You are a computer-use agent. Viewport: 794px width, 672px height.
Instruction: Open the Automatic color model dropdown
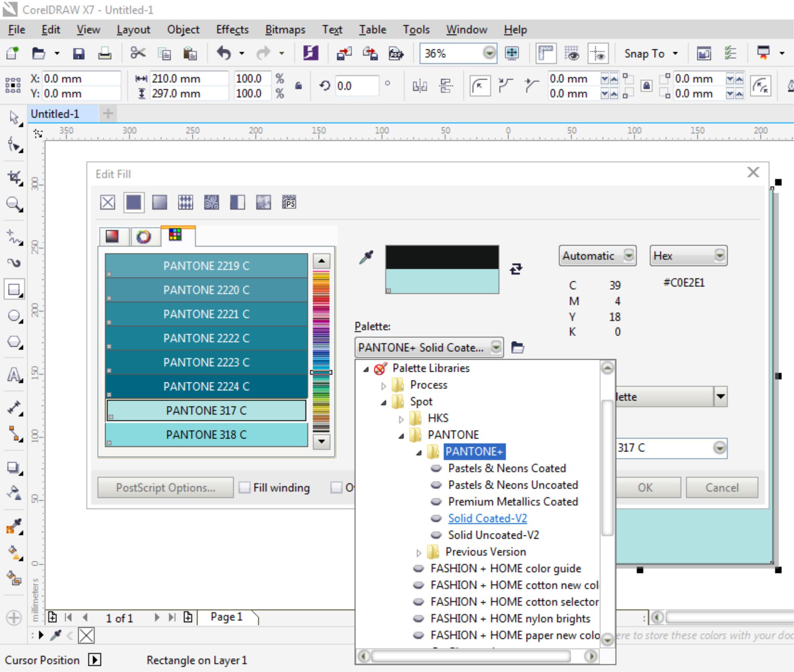coord(597,256)
